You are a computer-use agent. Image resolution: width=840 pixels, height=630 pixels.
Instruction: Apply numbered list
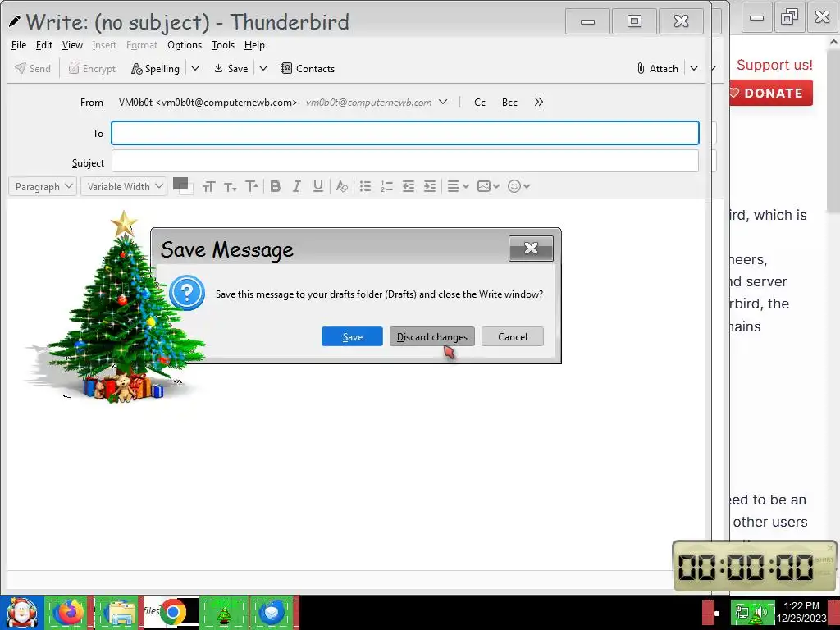(x=387, y=186)
